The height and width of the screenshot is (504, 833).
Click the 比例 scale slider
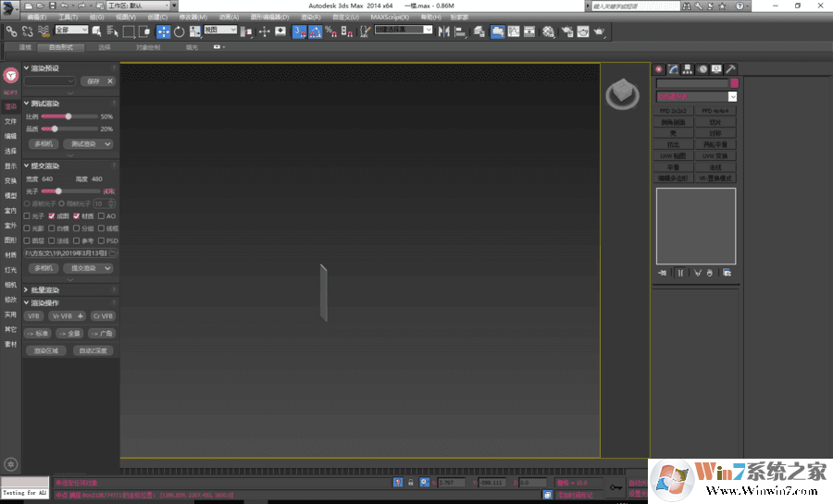tap(68, 117)
